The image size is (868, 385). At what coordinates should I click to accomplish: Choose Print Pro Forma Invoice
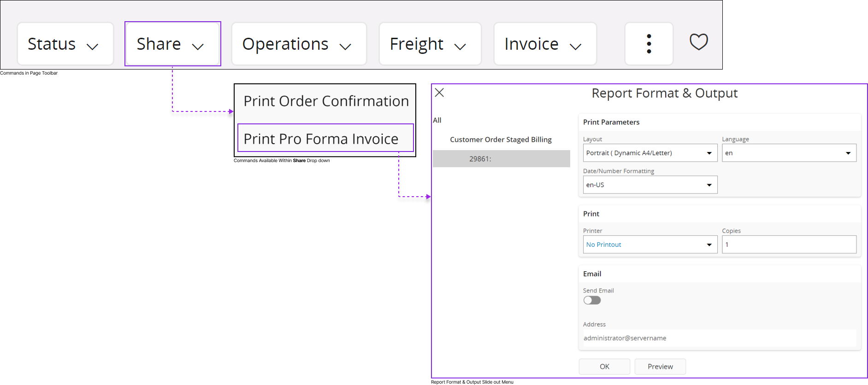point(325,138)
